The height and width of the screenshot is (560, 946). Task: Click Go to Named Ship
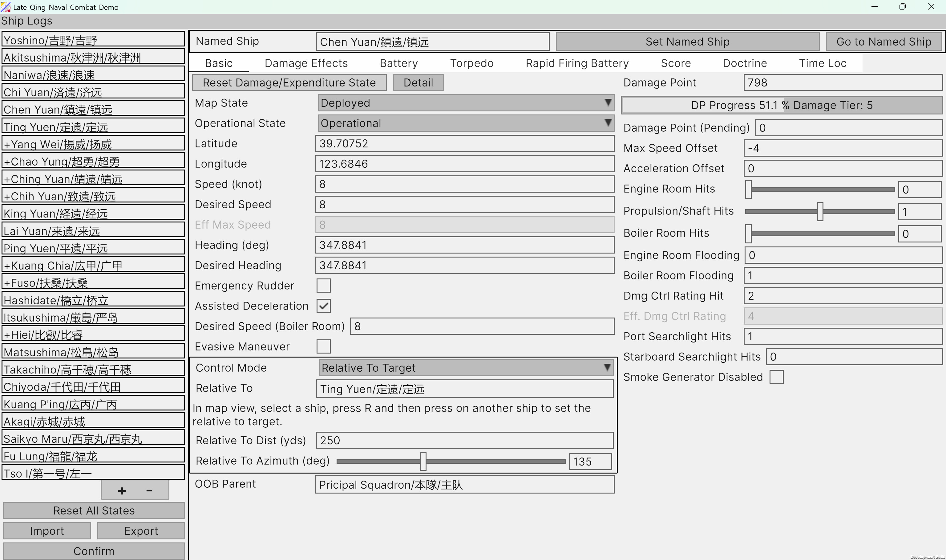pos(884,42)
